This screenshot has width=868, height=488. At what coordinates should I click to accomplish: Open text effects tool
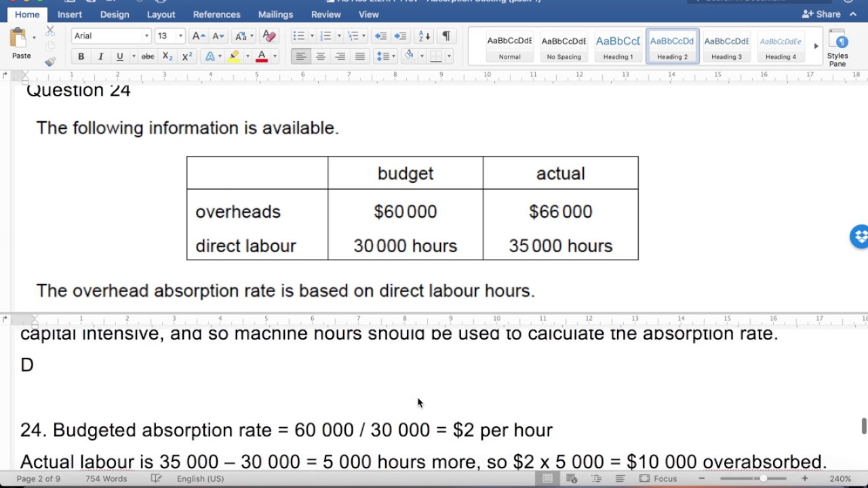point(210,56)
